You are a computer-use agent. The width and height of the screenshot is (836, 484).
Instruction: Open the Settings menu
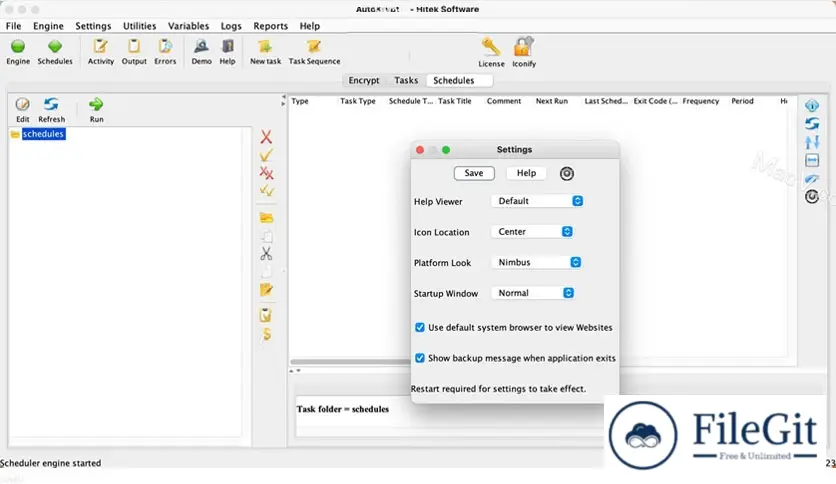click(93, 26)
